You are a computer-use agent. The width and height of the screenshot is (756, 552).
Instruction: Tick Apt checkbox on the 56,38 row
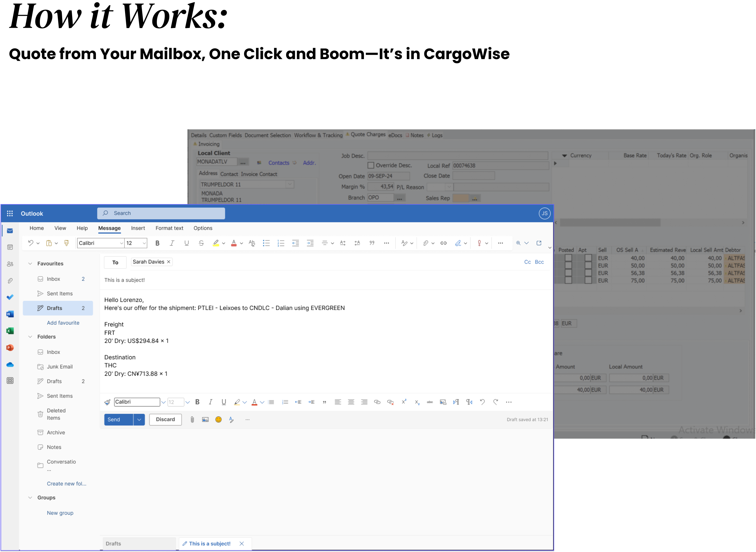pyautogui.click(x=588, y=273)
